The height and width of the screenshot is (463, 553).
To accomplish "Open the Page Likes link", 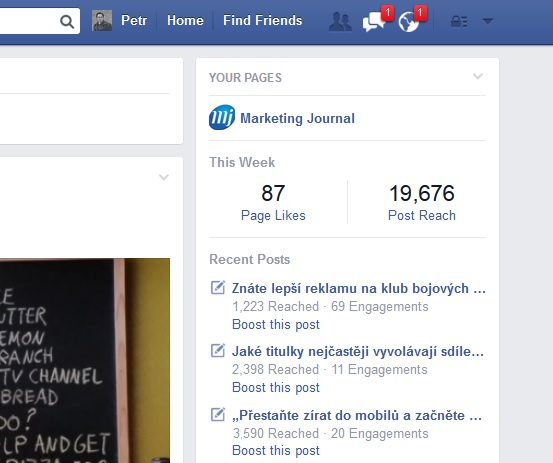I will coord(273,215).
